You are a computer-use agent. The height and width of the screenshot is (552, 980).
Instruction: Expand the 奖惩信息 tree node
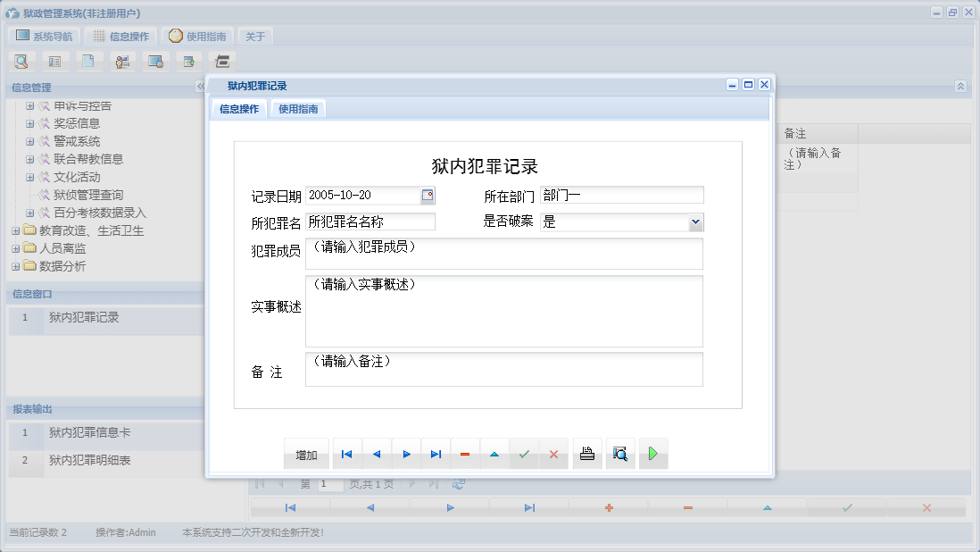pyautogui.click(x=29, y=123)
